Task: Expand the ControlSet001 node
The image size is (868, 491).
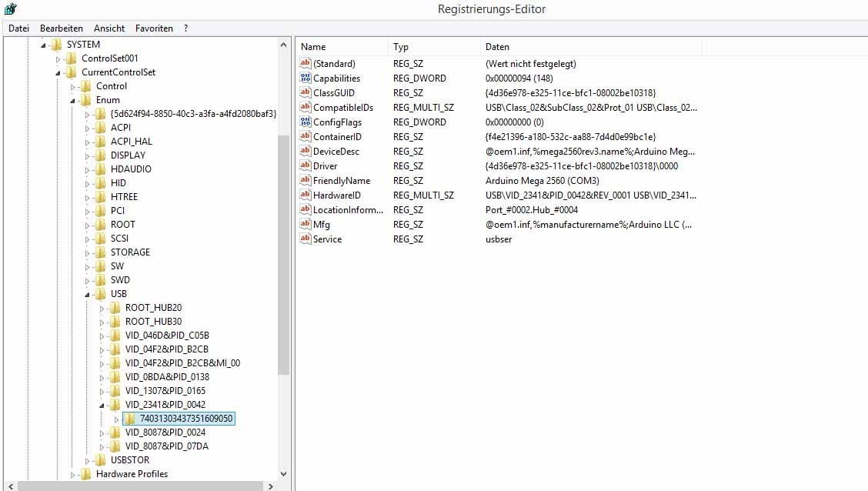Action: [x=58, y=58]
